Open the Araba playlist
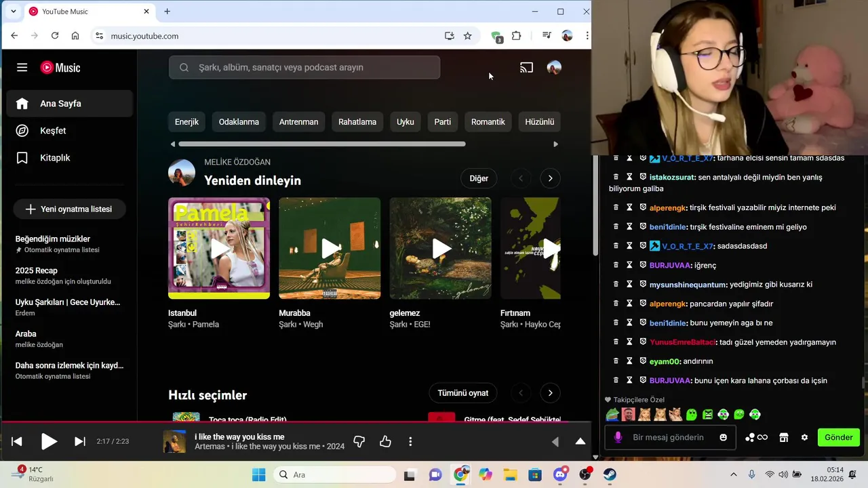This screenshot has height=488, width=868. click(70, 339)
